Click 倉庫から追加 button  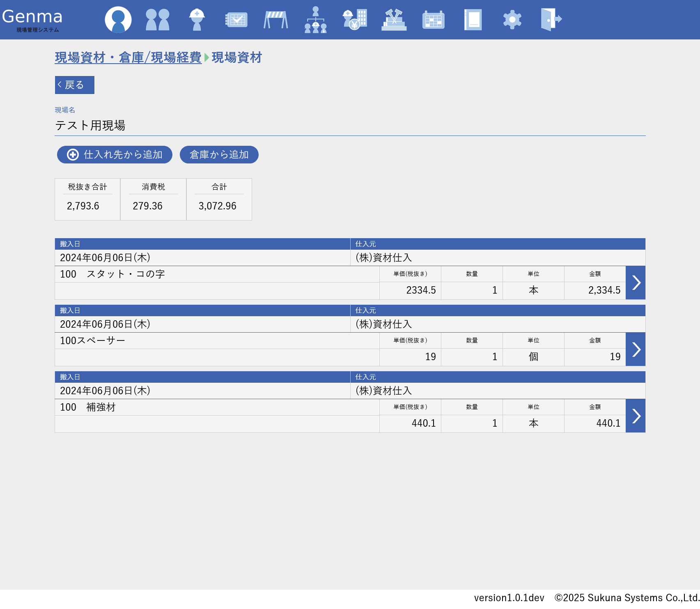pos(219,155)
